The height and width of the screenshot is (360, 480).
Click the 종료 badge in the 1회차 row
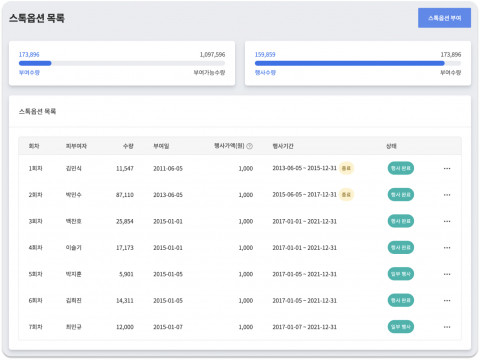(346, 168)
